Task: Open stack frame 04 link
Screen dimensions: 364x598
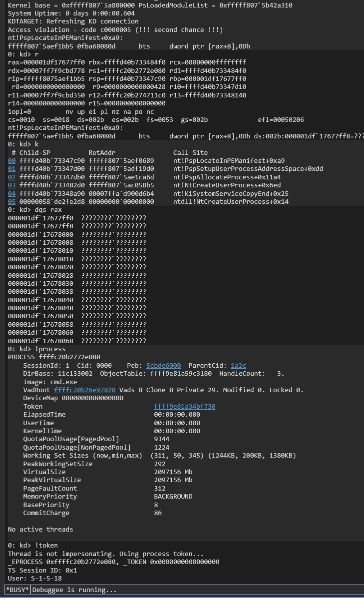Action: [x=12, y=194]
